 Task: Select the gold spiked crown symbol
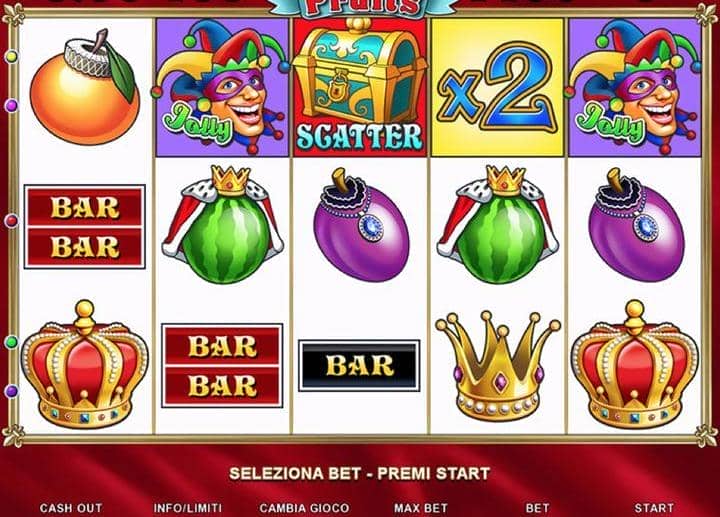pyautogui.click(x=498, y=365)
